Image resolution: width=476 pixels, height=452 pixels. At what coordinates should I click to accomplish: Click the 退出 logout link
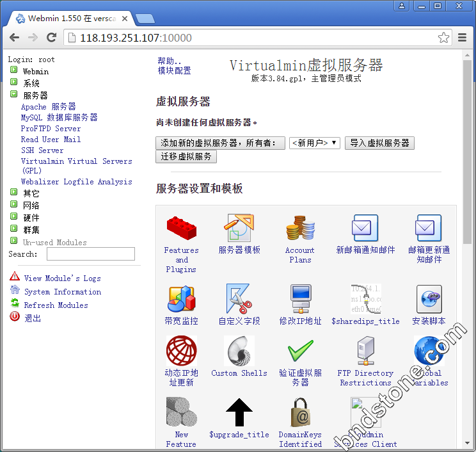33,318
